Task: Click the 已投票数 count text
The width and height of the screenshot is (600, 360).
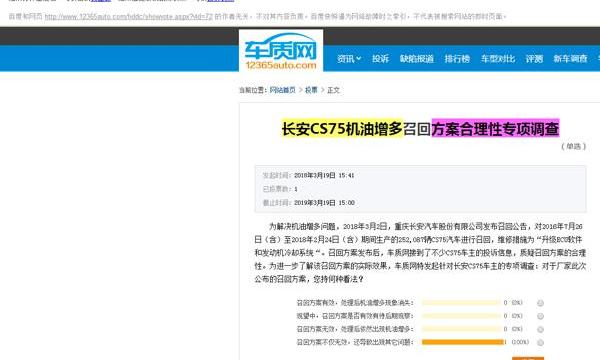Action: tap(280, 189)
